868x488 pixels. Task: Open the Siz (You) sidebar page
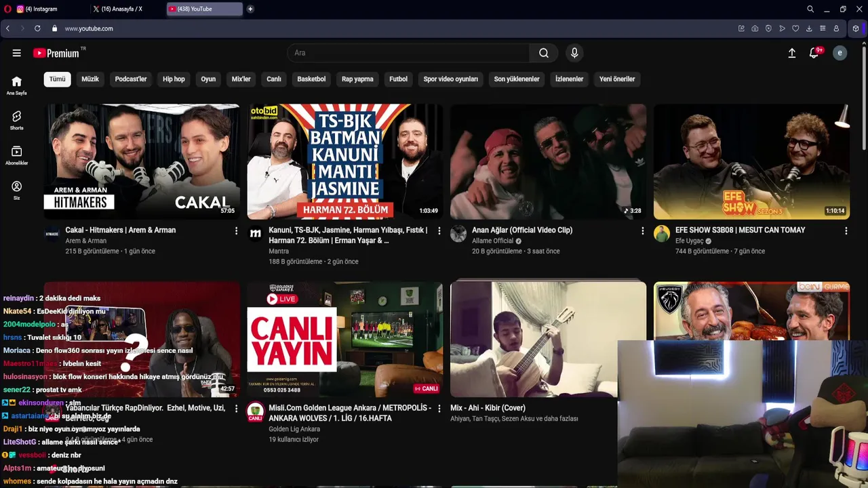point(17,190)
